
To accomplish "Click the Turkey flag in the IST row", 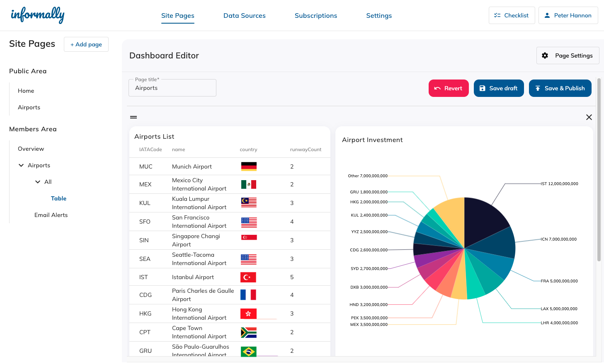I will click(248, 277).
